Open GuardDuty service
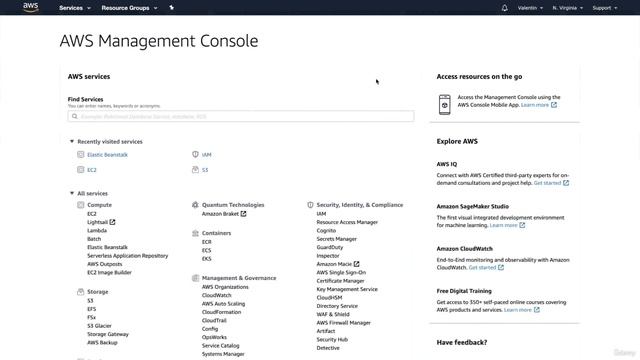Screen dimensions: 640x360 [330, 247]
